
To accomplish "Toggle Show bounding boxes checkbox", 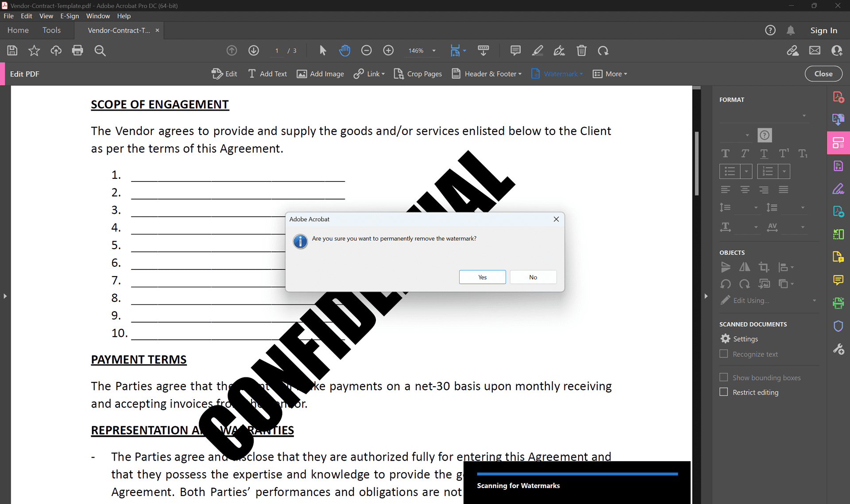I will (723, 377).
